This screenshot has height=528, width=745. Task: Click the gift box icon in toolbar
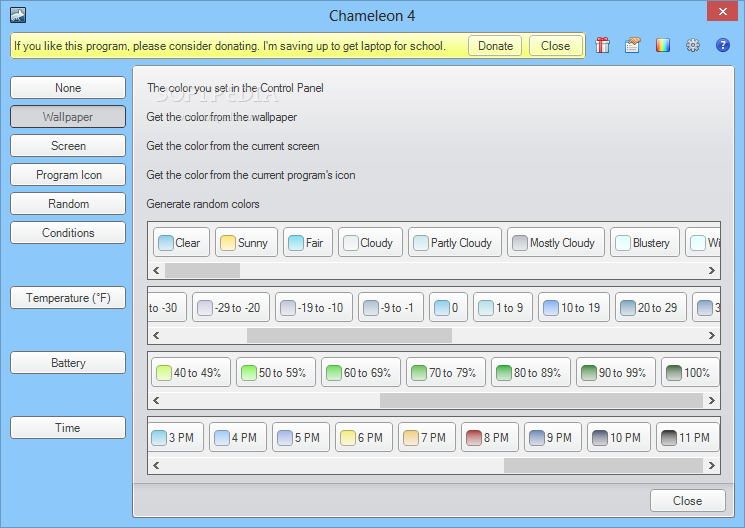[x=602, y=46]
